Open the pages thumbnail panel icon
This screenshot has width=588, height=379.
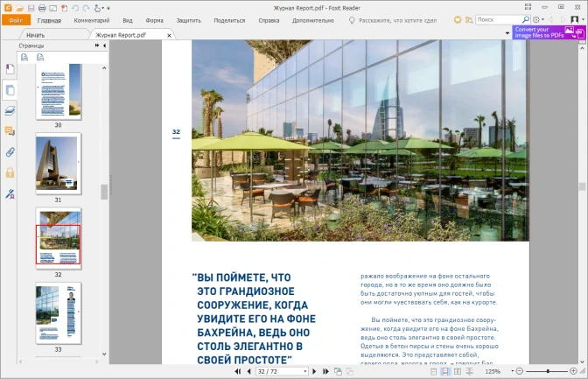[10, 90]
